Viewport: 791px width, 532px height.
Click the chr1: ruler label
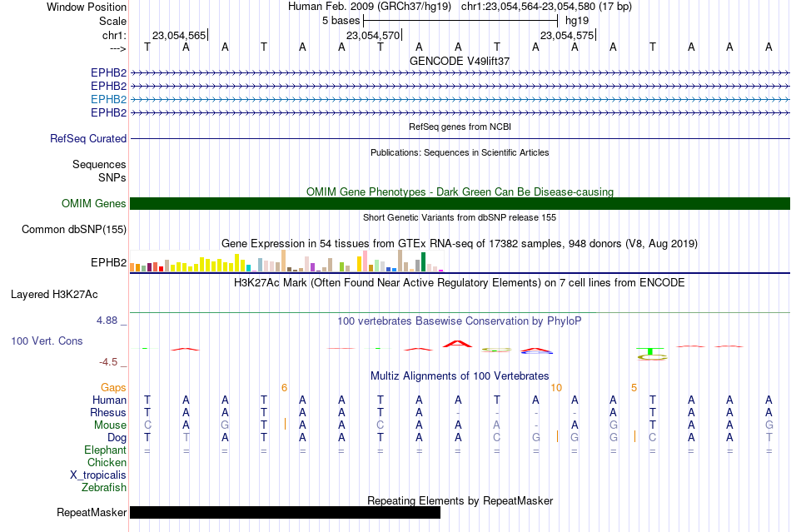click(114, 35)
